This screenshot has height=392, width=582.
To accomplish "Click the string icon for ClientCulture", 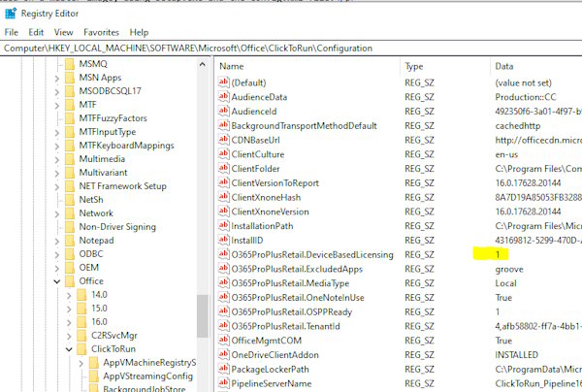I will [x=223, y=153].
